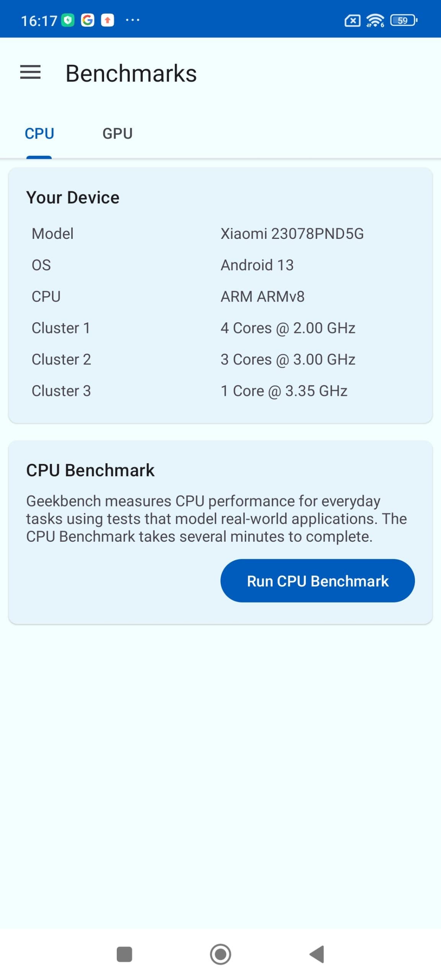Tap the upload arrow notification icon
The image size is (441, 980).
click(x=108, y=20)
